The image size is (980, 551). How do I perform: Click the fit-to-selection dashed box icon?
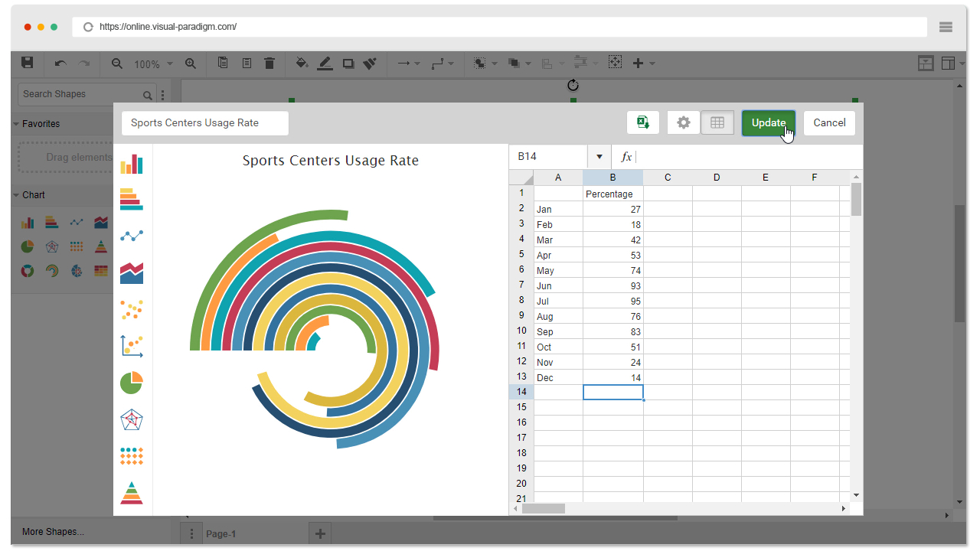tap(615, 63)
